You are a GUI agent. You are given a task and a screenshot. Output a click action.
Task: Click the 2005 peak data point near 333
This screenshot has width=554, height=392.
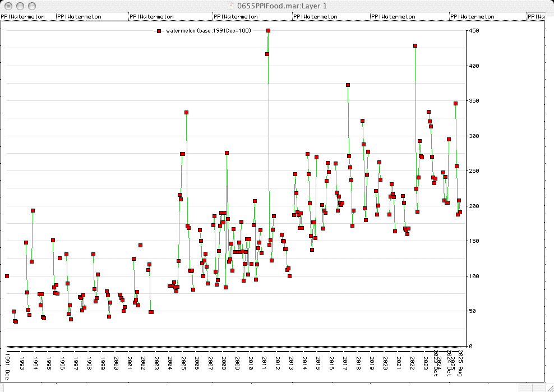pyautogui.click(x=186, y=113)
